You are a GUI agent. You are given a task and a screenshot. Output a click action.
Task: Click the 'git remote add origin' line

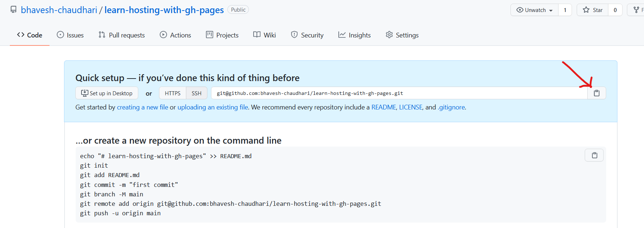click(231, 204)
